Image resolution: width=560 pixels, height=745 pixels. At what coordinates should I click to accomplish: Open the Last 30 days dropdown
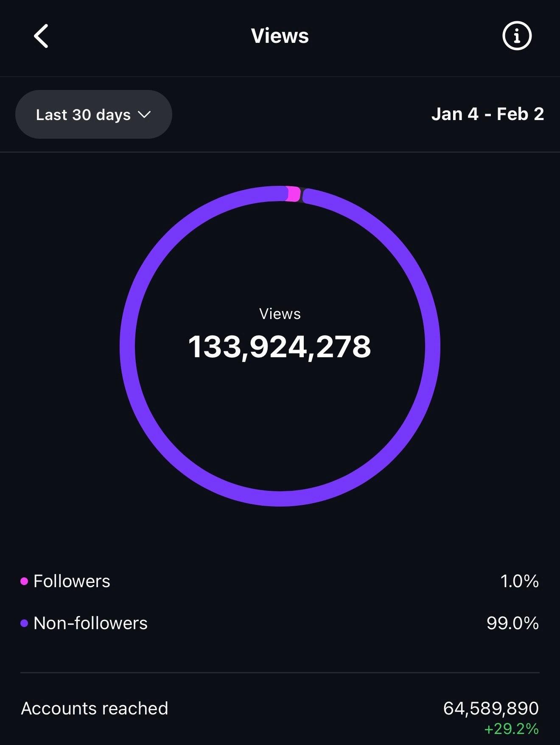click(x=93, y=115)
